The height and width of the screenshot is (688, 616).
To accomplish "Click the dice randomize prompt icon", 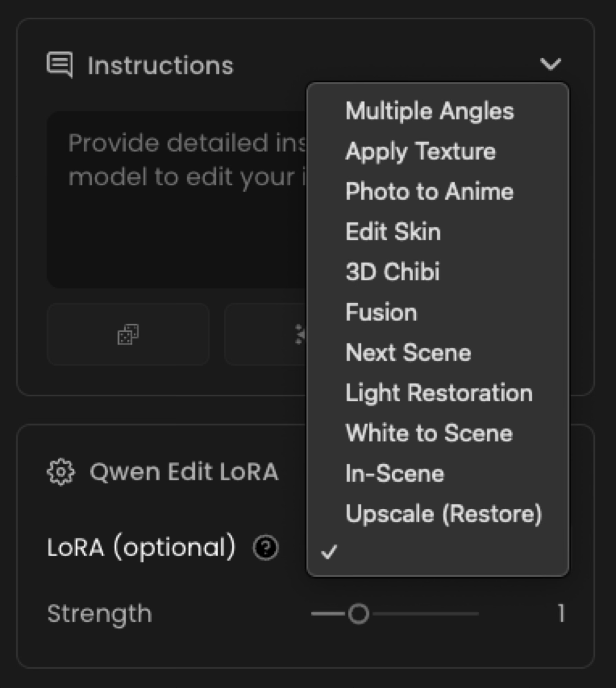I will click(128, 334).
